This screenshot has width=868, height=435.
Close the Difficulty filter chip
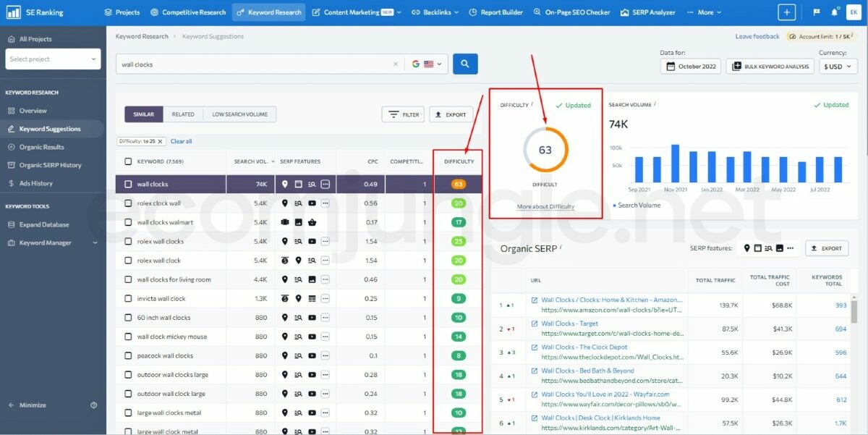(161, 141)
